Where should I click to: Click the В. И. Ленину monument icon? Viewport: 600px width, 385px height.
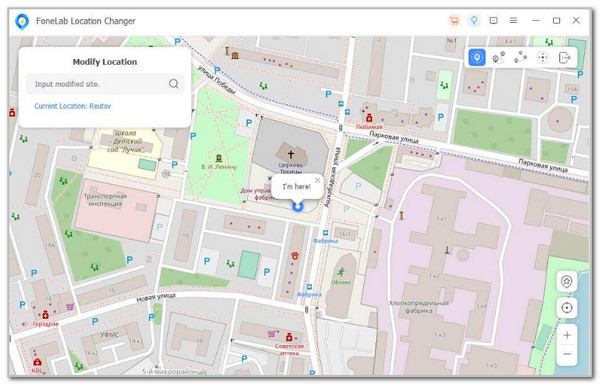click(x=219, y=158)
